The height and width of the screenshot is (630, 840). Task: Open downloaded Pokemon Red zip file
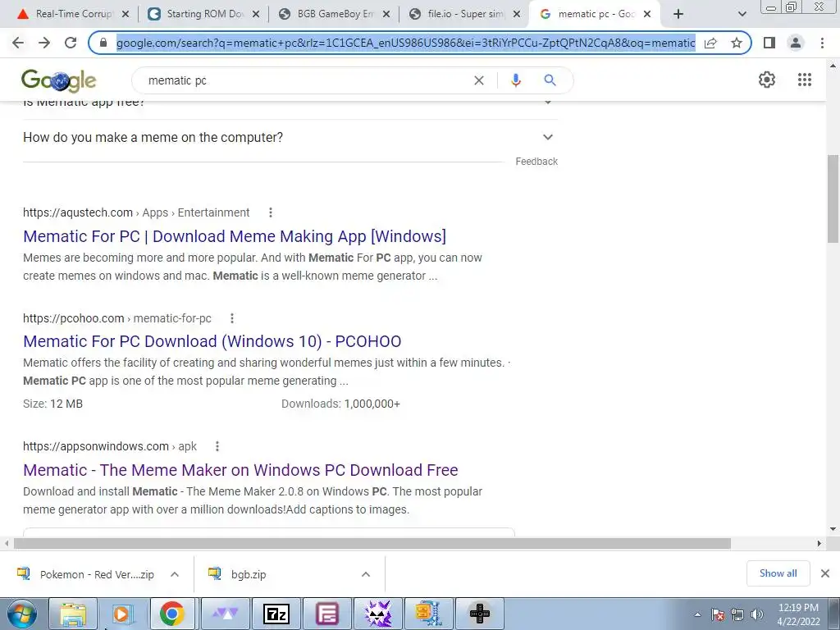[85, 574]
